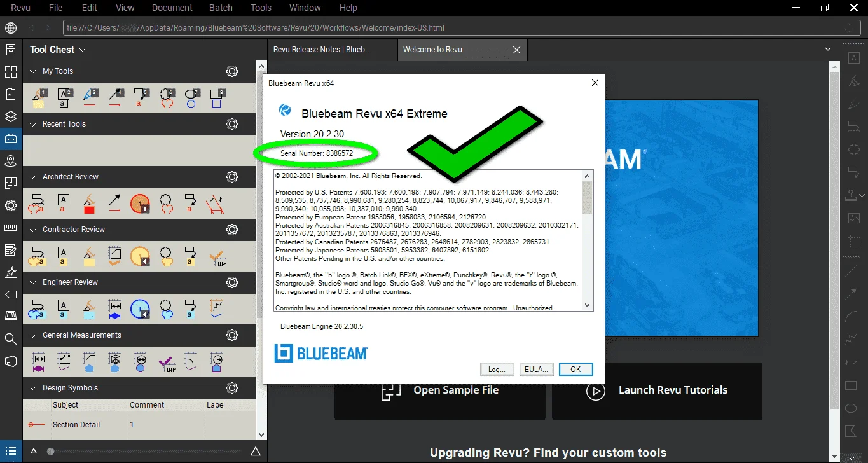Click the EULA... button
The width and height of the screenshot is (868, 463).
537,370
